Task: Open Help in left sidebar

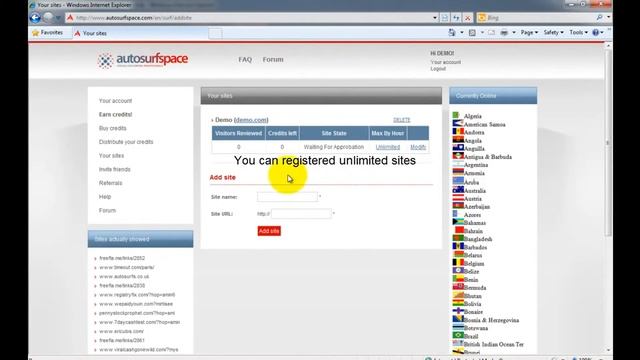Action: (x=104, y=197)
